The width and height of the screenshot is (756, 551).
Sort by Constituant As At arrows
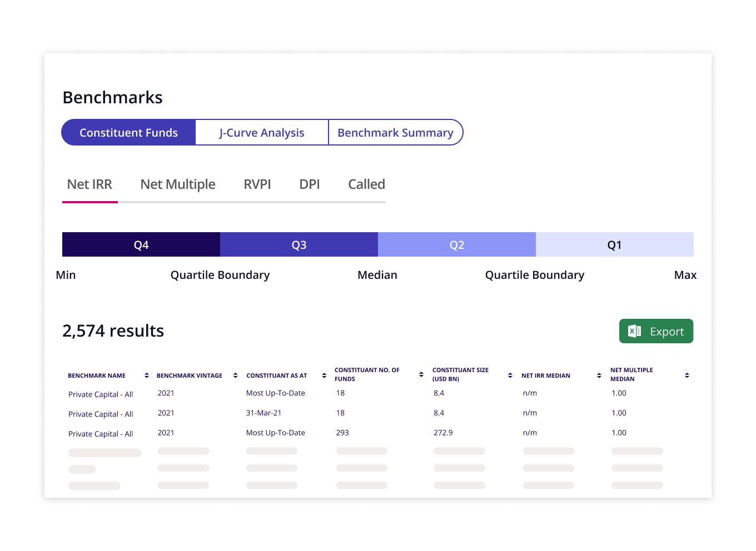point(324,375)
